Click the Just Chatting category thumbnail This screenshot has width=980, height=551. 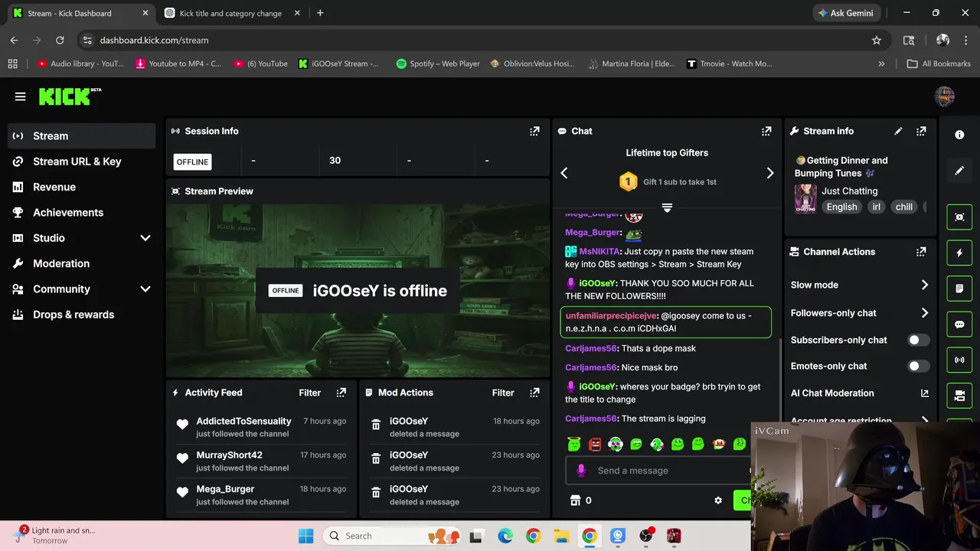point(805,198)
